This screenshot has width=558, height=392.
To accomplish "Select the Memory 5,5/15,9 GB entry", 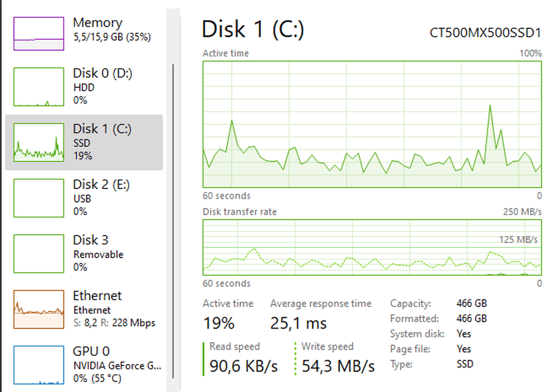I will pos(84,33).
